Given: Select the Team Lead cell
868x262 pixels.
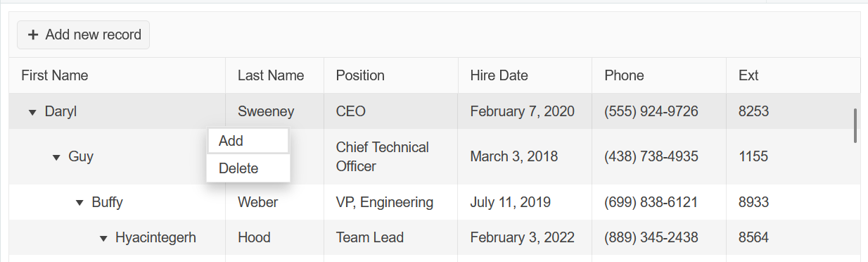Looking at the screenshot, I should click(x=390, y=237).
